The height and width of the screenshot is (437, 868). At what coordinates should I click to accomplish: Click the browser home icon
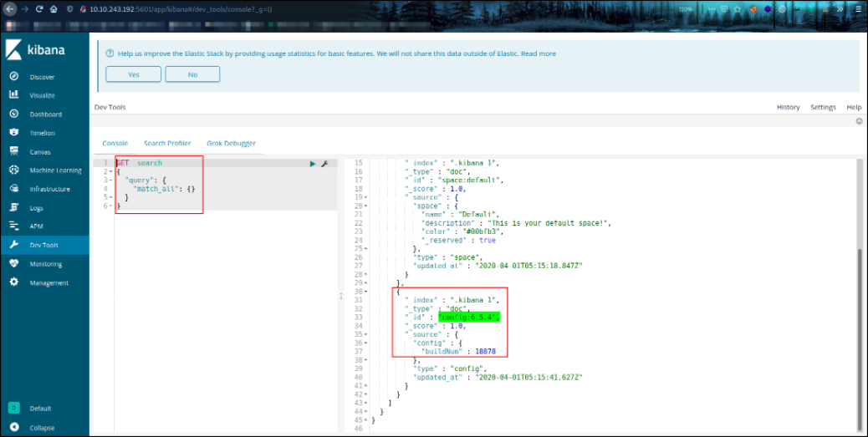[54, 9]
